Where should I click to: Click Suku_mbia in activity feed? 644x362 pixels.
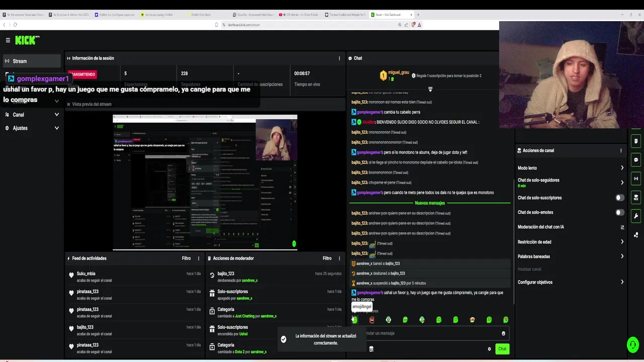click(86, 274)
